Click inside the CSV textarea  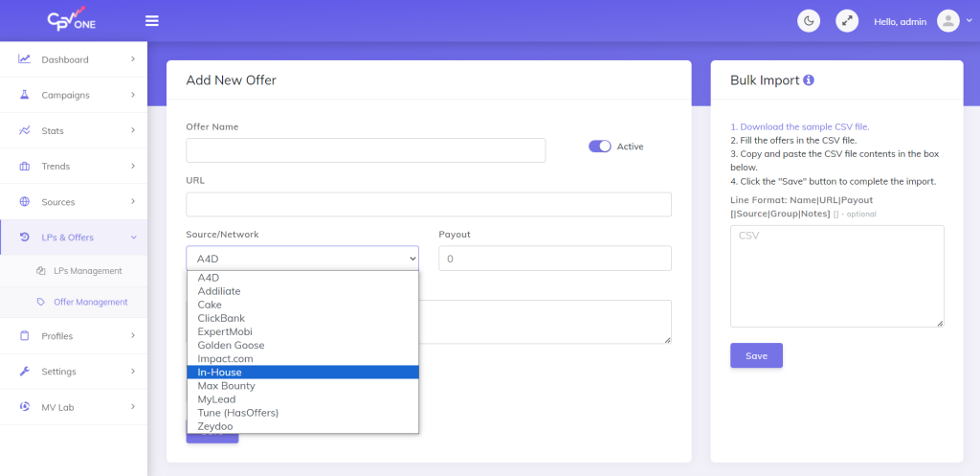(x=836, y=276)
